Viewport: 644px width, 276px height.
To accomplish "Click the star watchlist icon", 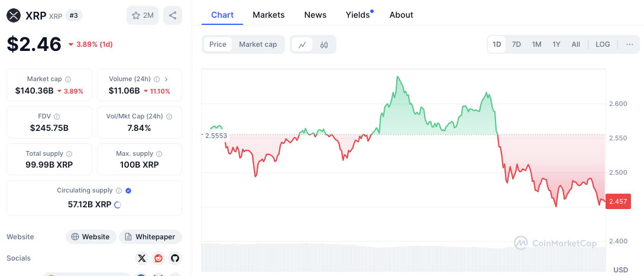I will 135,15.
